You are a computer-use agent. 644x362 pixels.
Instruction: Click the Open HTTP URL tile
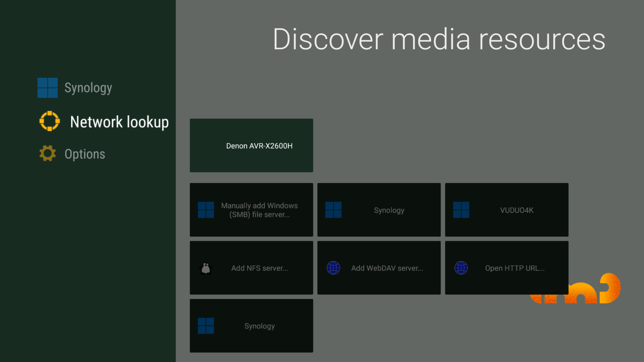[x=506, y=268]
